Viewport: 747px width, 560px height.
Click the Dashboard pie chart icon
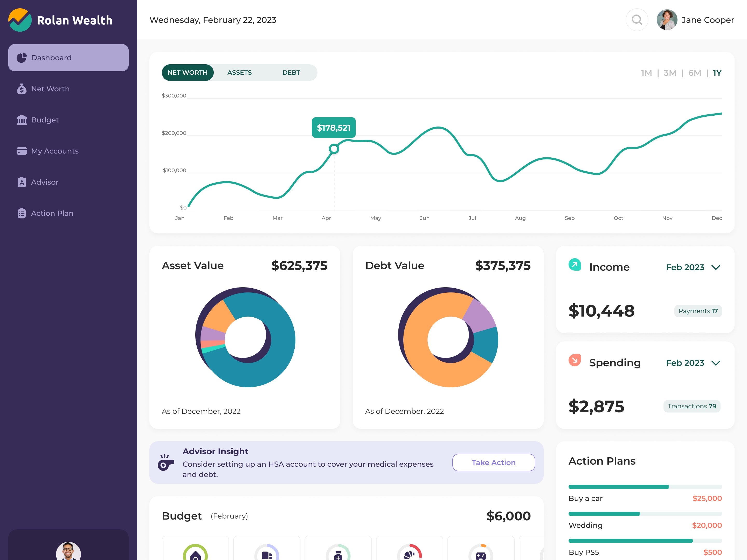coord(22,58)
